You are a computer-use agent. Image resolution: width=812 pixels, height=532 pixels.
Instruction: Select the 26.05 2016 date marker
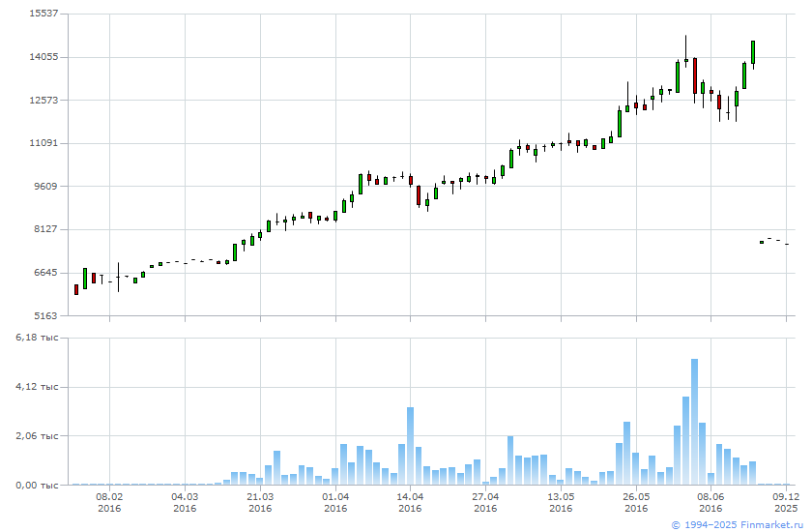(636, 501)
